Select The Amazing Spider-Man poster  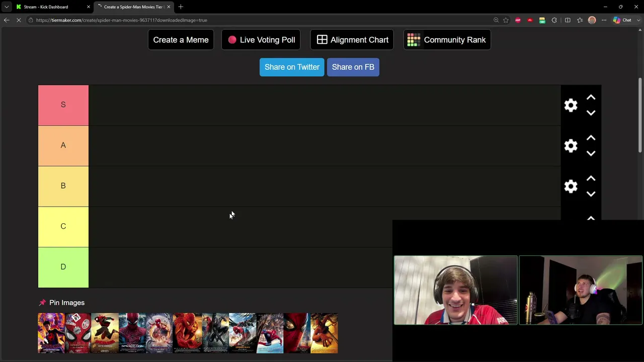click(132, 333)
